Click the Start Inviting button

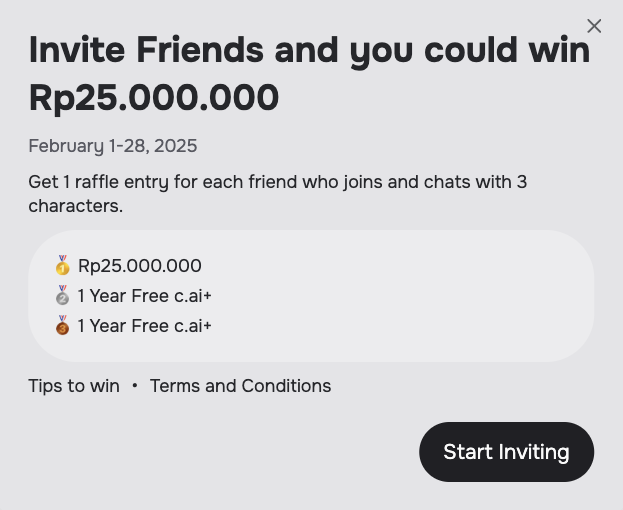tap(507, 452)
